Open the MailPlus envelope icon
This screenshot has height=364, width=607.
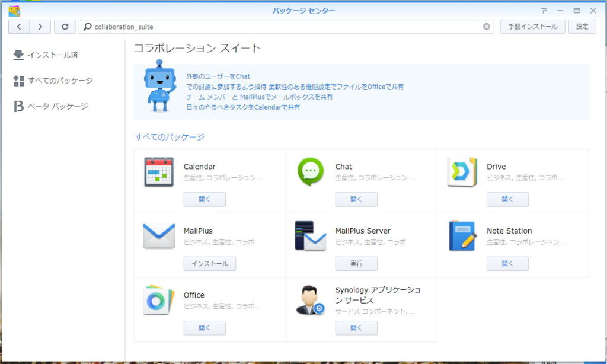point(159,236)
